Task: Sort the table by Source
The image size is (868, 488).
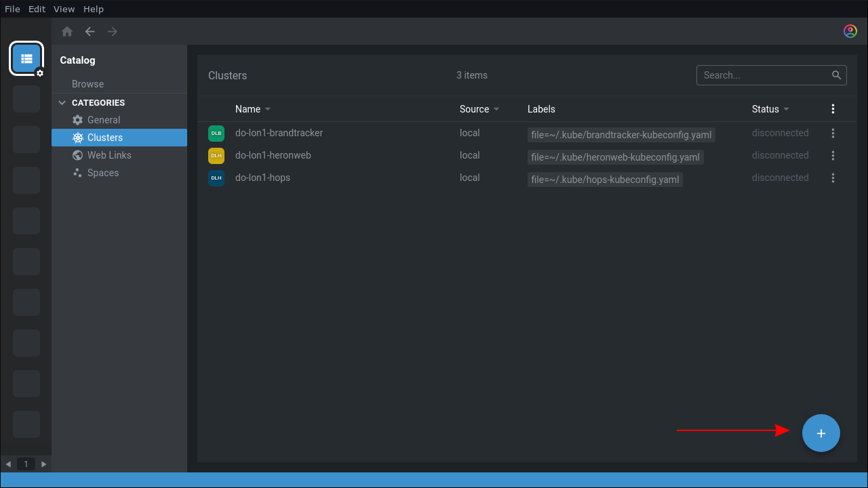Action: [x=479, y=109]
